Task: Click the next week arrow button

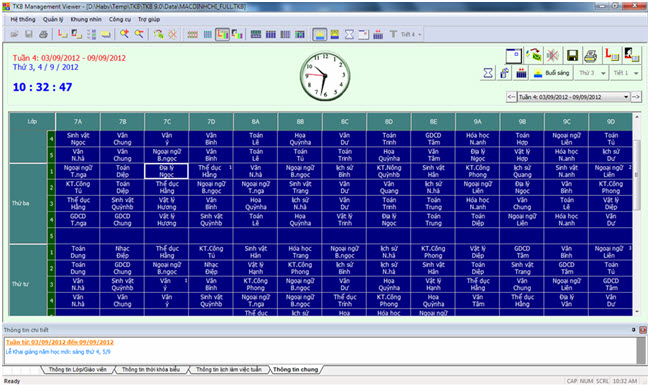Action: 636,97
